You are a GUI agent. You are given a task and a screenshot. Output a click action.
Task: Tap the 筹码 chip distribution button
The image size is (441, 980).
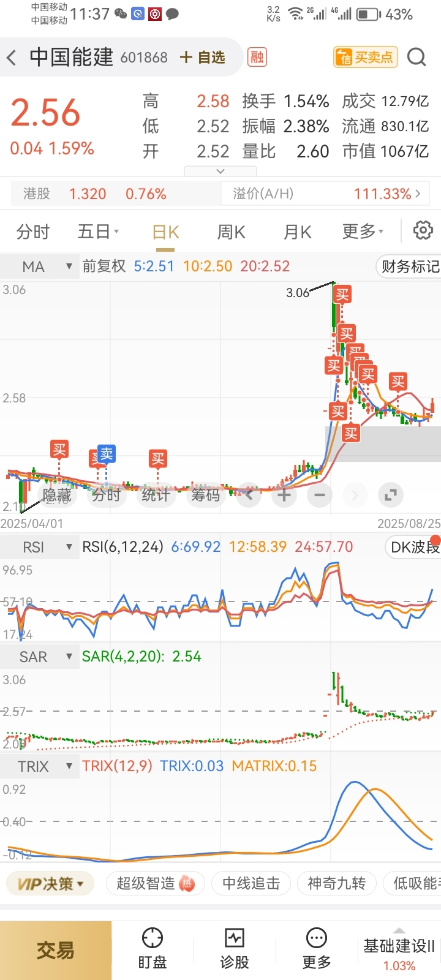point(205,495)
